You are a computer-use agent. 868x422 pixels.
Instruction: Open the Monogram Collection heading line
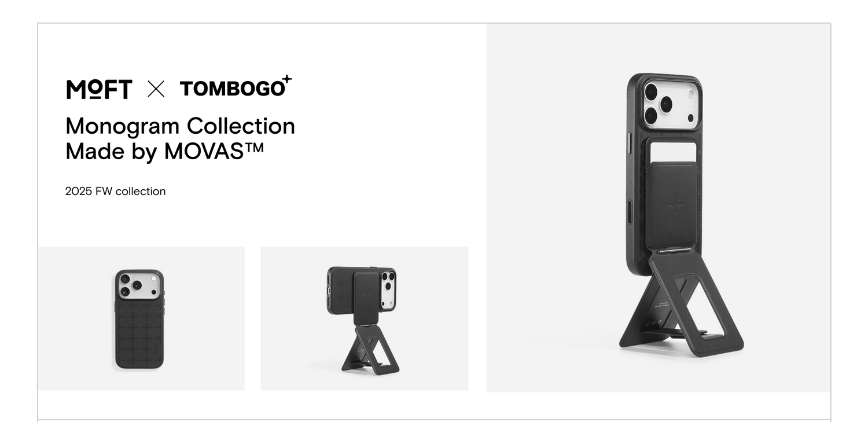[180, 126]
